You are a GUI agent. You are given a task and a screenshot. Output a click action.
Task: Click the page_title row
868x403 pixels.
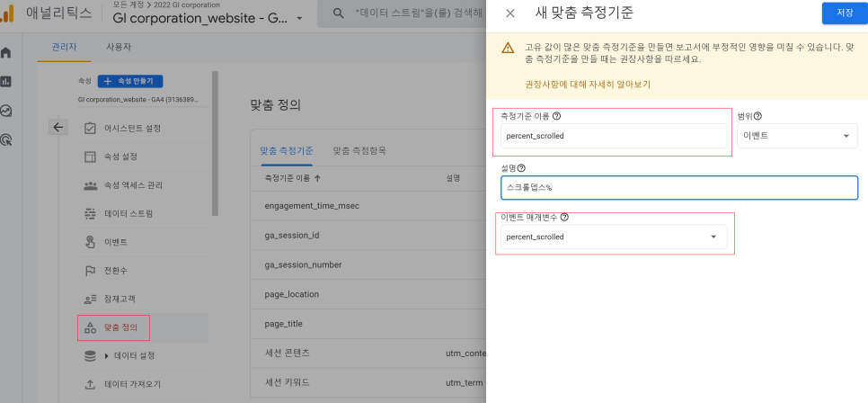pyautogui.click(x=368, y=324)
